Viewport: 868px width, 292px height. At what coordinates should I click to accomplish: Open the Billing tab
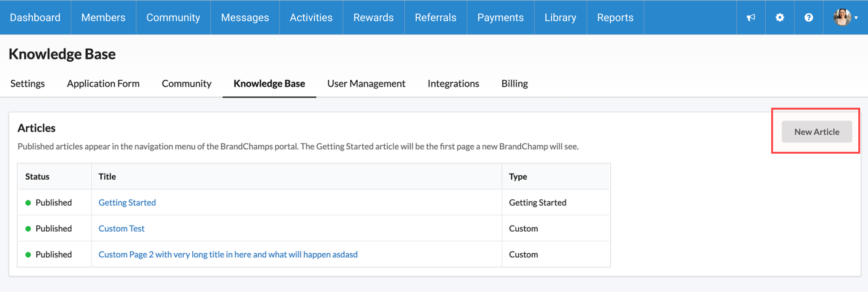[514, 83]
